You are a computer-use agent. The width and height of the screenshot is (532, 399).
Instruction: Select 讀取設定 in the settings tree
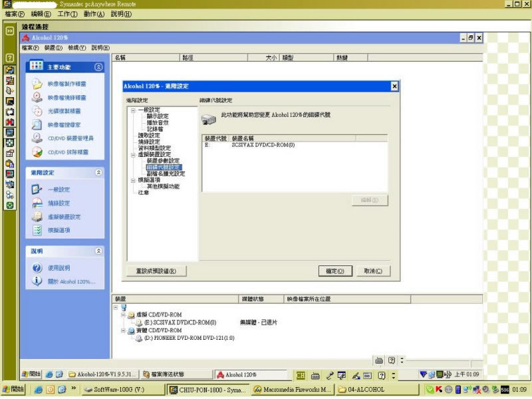149,136
